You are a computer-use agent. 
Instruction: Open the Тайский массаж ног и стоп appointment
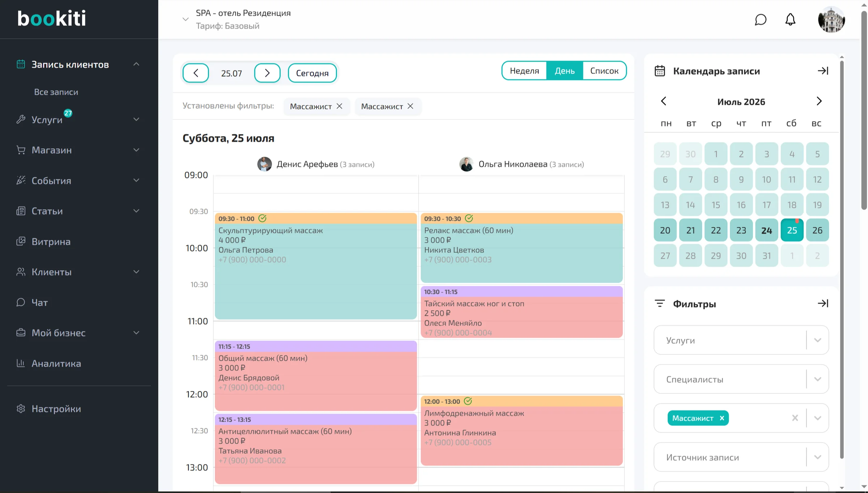pos(522,312)
